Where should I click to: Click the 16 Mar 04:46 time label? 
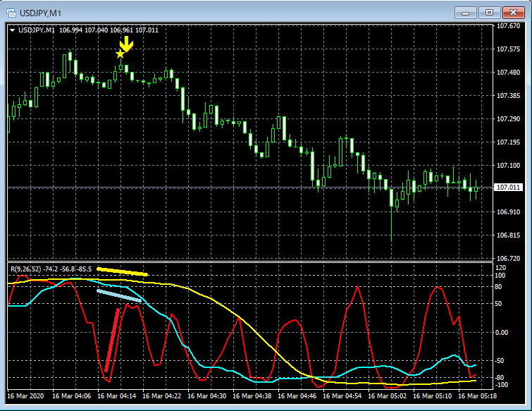pyautogui.click(x=297, y=396)
